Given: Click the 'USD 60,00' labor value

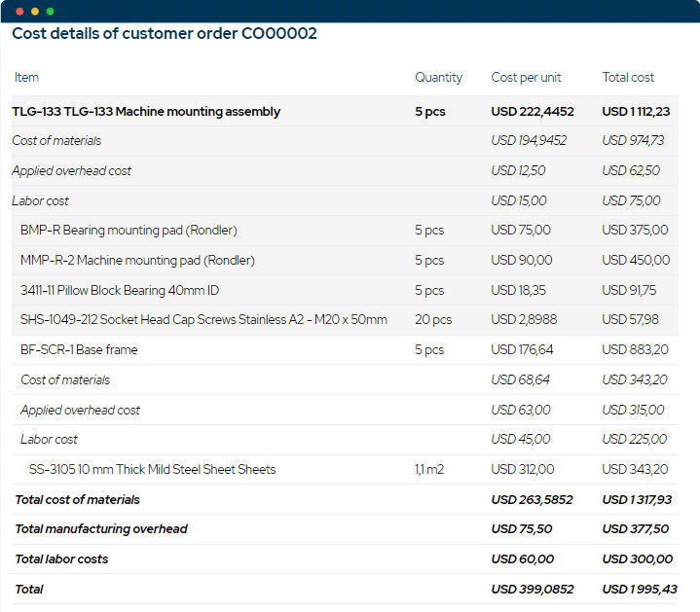Looking at the screenshot, I should (x=522, y=559).
